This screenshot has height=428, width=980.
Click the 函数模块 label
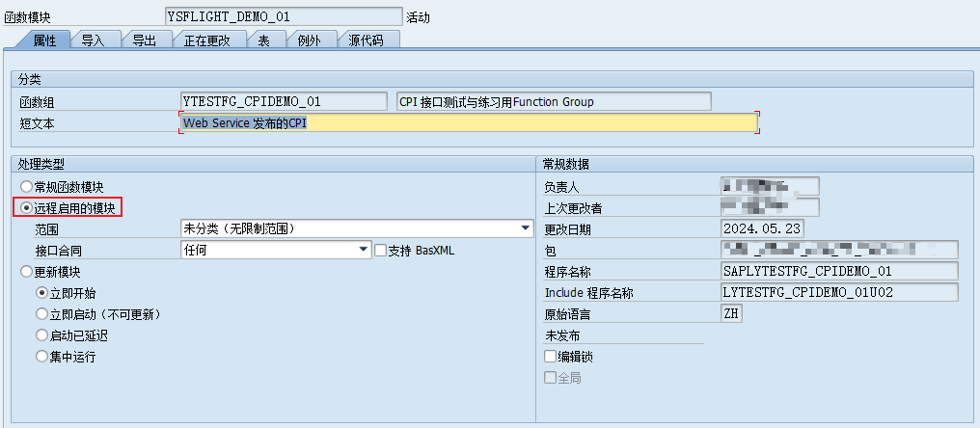27,17
